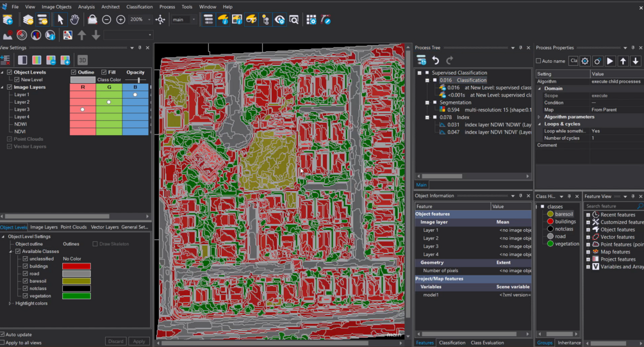Click the move up arrow in Process Properties

tap(623, 61)
